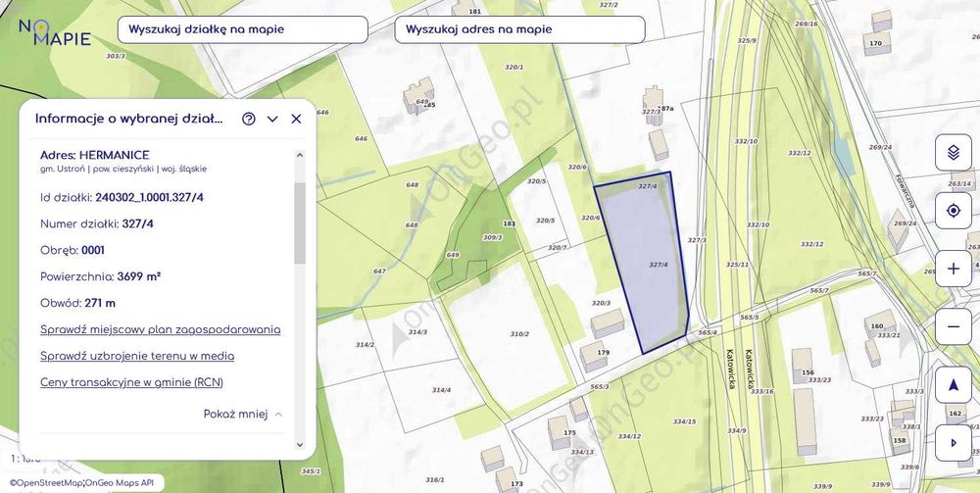980x493 pixels.
Task: Click building number 179 on map
Action: 603,353
